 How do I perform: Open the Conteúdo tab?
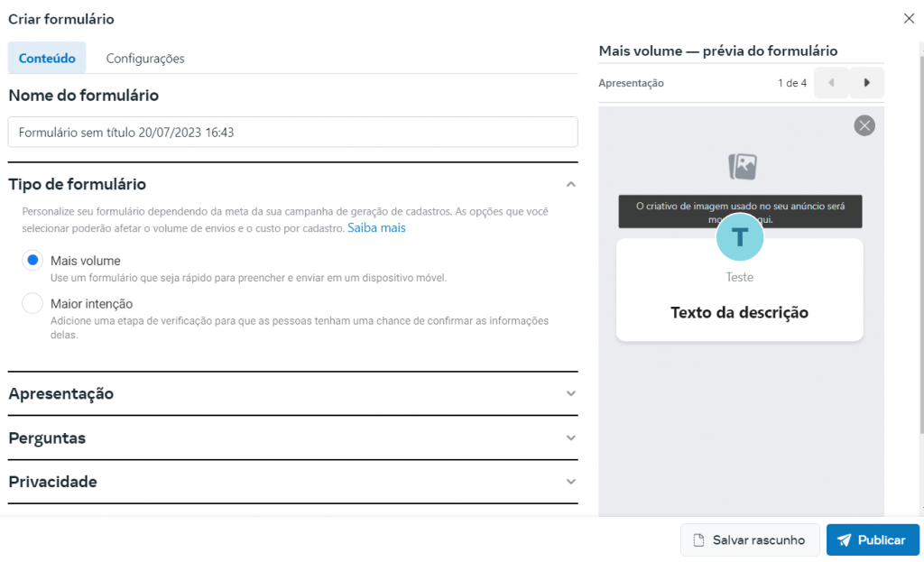[x=47, y=59]
